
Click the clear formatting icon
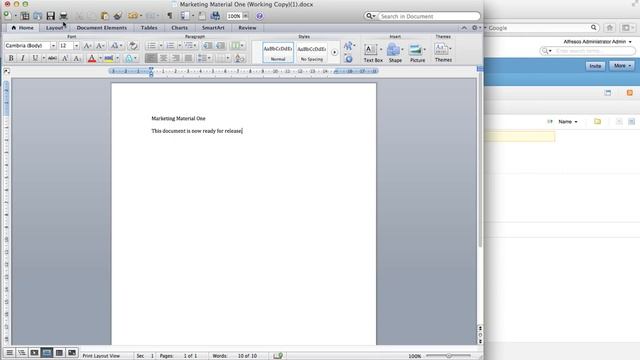pos(133,46)
